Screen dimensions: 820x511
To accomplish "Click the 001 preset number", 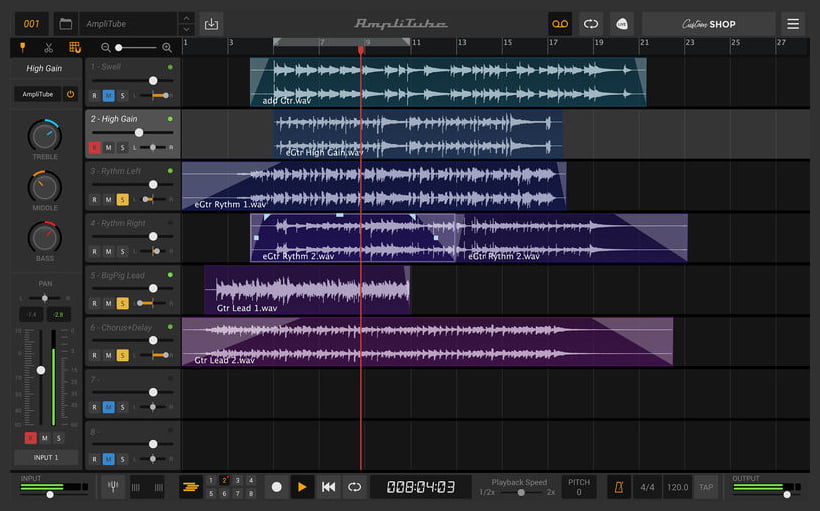I will coord(31,24).
